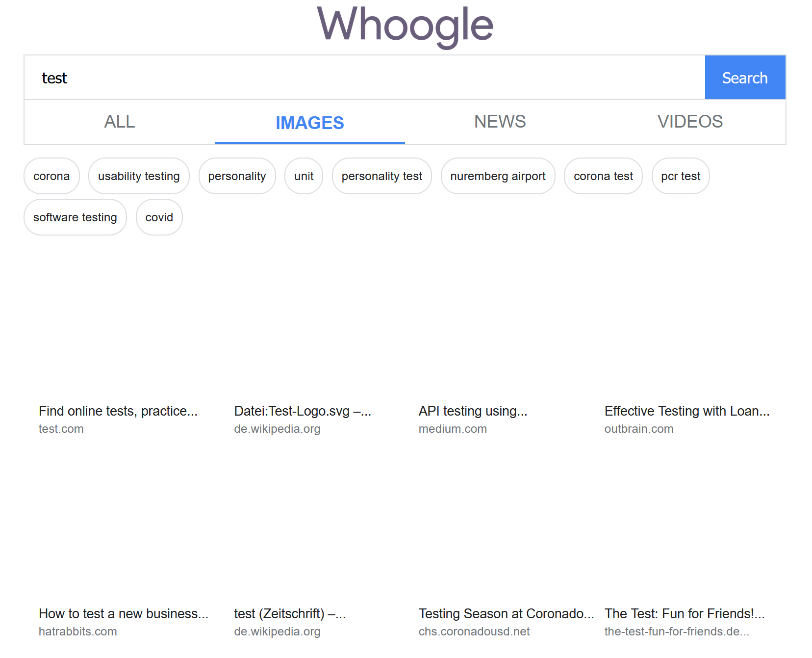Image resolution: width=812 pixels, height=658 pixels.
Task: Click de.wikipedia.org under test (Zeitschrift)
Action: (277, 632)
